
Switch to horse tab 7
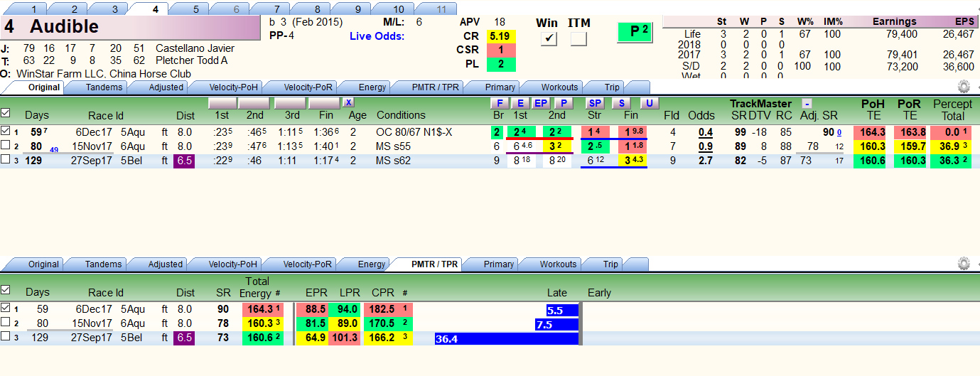pyautogui.click(x=276, y=9)
